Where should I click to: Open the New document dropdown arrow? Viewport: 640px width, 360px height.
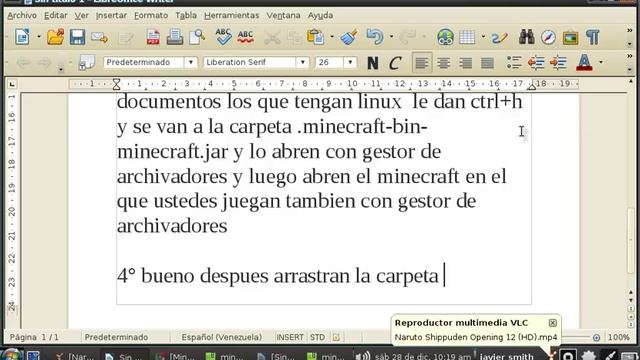click(39, 37)
